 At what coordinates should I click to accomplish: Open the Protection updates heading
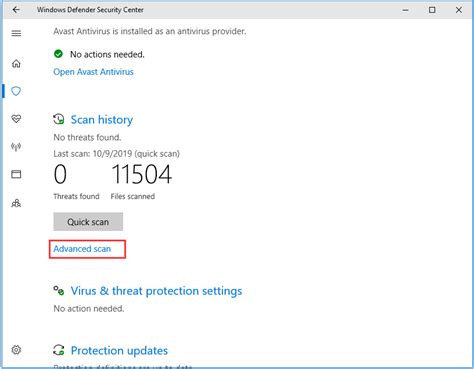tap(119, 351)
